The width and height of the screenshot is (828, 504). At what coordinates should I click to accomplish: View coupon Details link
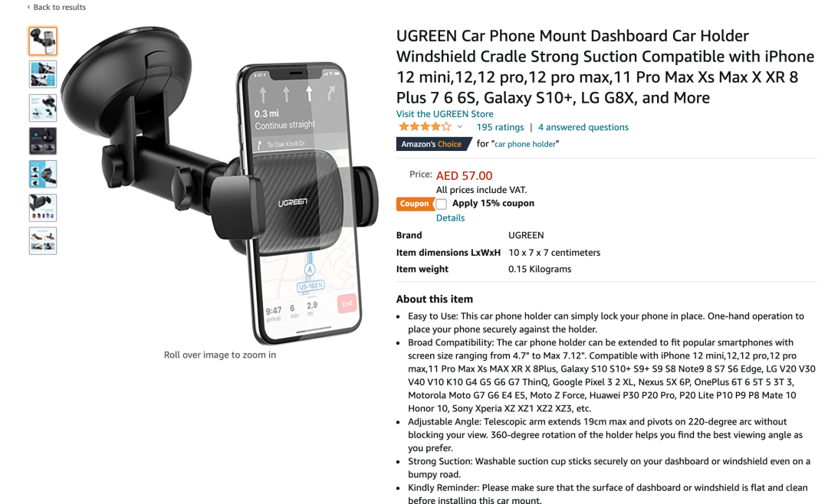coord(451,218)
